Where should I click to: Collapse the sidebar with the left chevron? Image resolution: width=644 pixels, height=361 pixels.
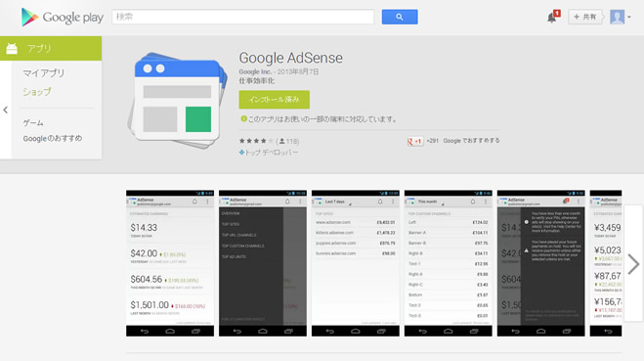5,110
